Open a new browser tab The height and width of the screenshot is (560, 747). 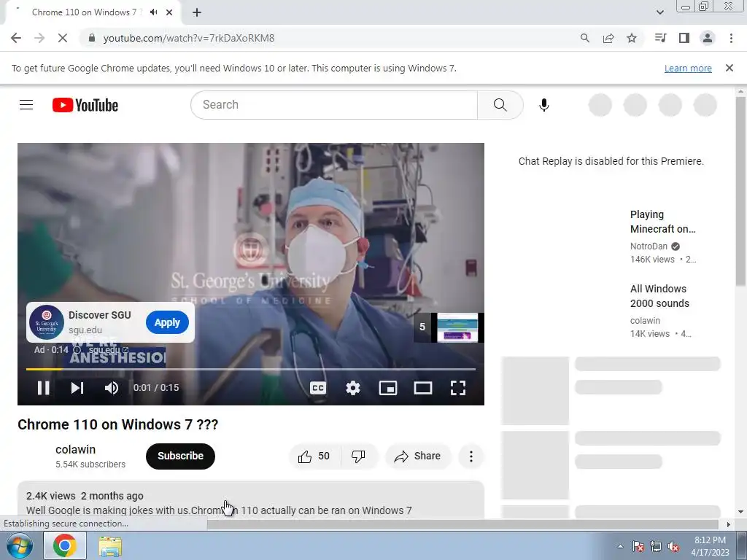coord(197,12)
